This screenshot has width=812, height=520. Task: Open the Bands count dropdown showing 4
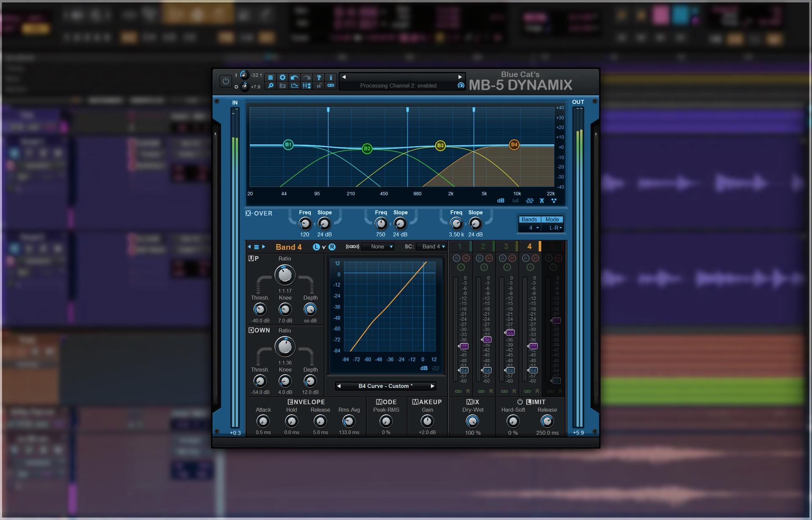point(530,228)
